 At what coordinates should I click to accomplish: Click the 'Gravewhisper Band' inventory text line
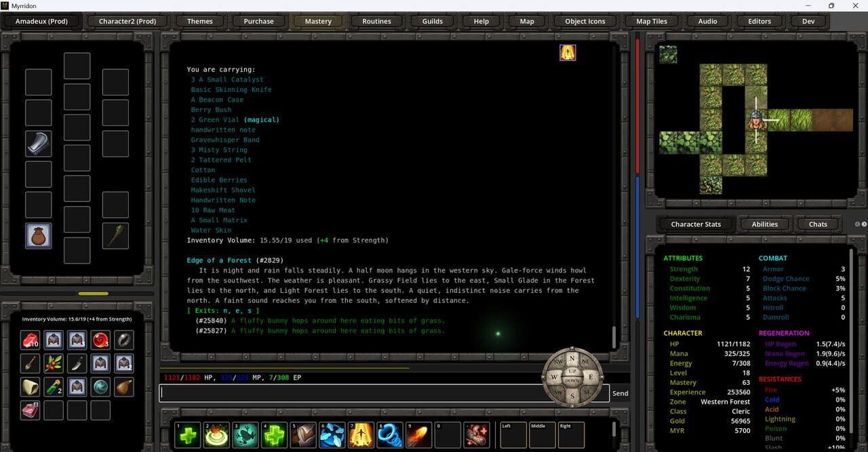[225, 140]
